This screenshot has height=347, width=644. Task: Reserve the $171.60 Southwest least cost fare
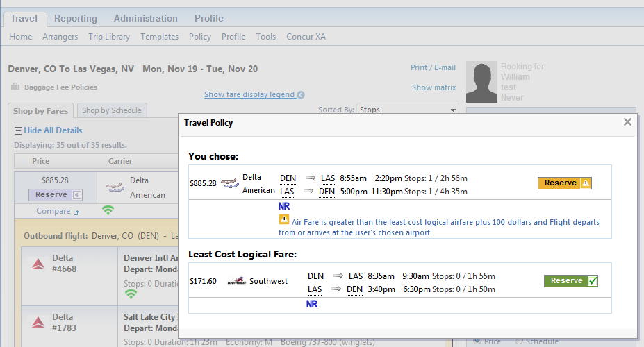571,280
